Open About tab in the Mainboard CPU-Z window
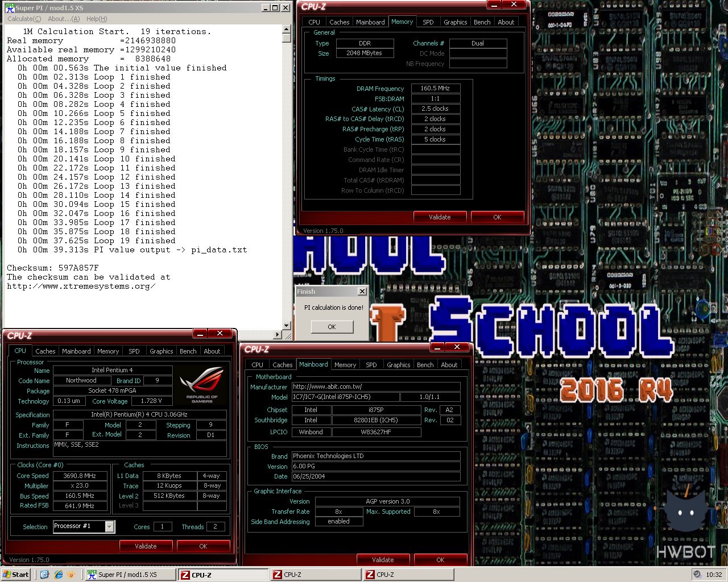 449,365
